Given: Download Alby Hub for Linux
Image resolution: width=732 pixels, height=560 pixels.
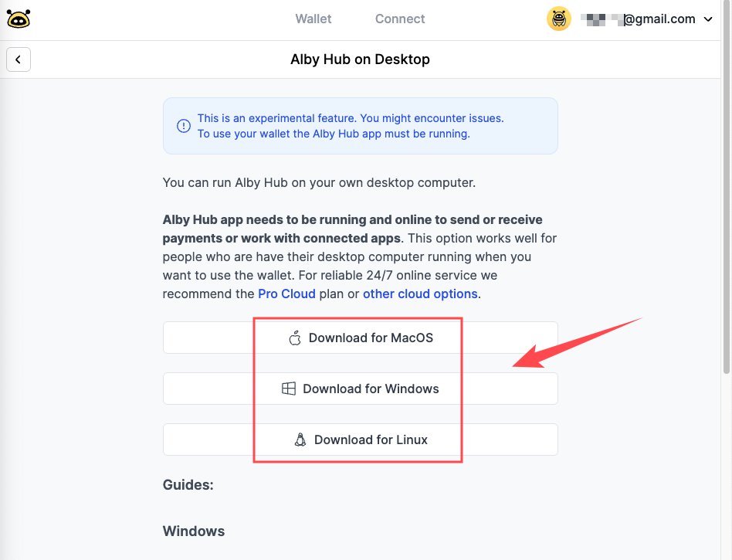Looking at the screenshot, I should click(361, 440).
